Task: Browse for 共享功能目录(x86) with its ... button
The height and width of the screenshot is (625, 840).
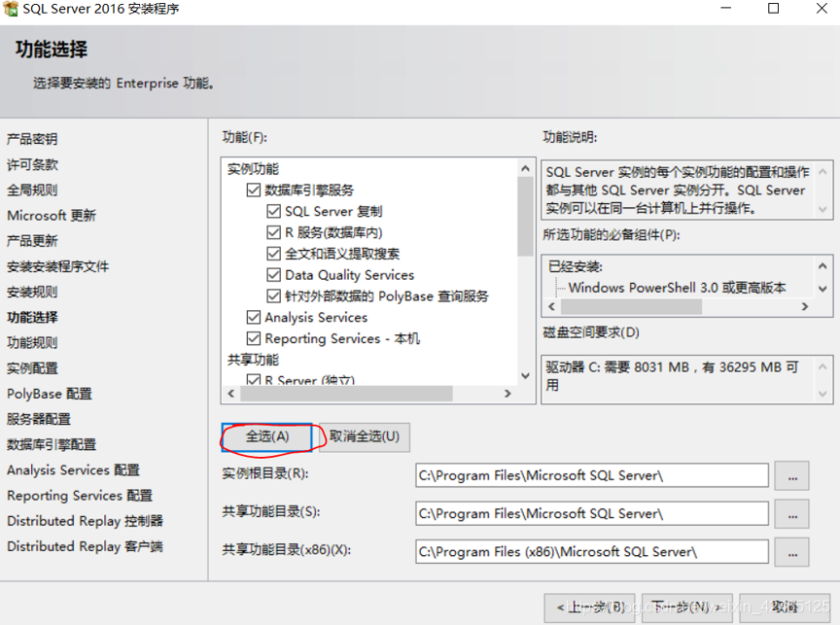Action: tap(791, 552)
